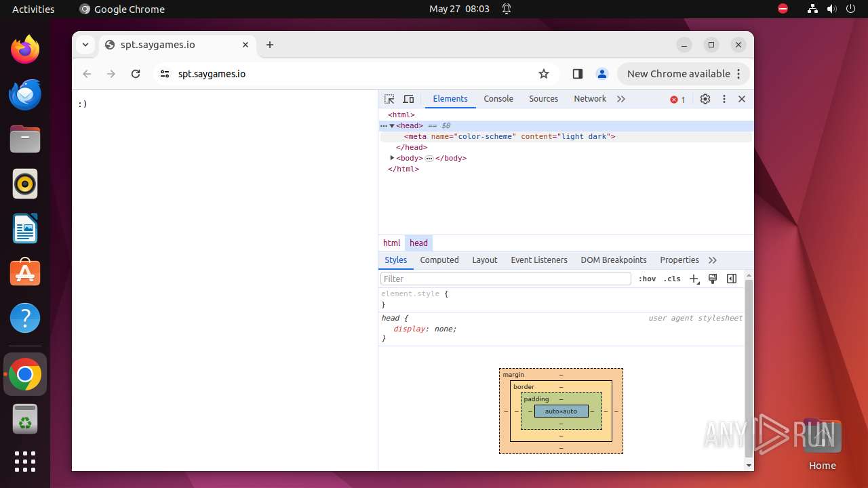Show more style pane tabs chevron
The image size is (868, 488).
pos(713,260)
